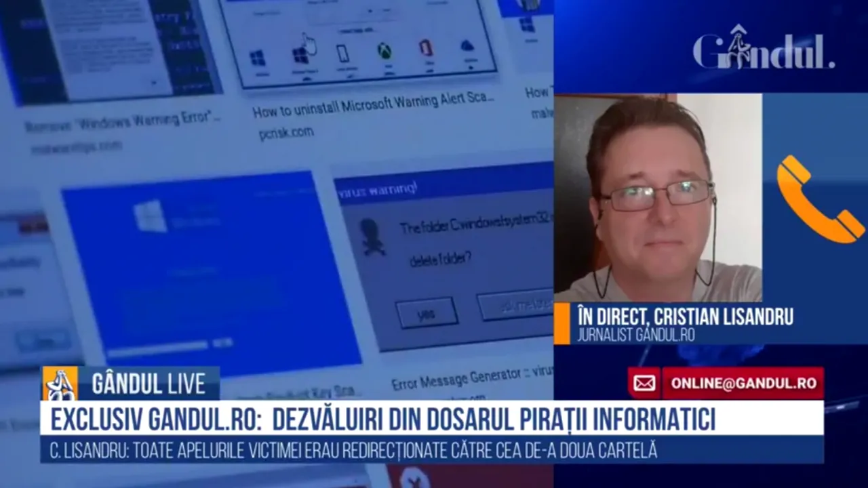Click the ONLINE@GANDUL.RO email address

(743, 384)
